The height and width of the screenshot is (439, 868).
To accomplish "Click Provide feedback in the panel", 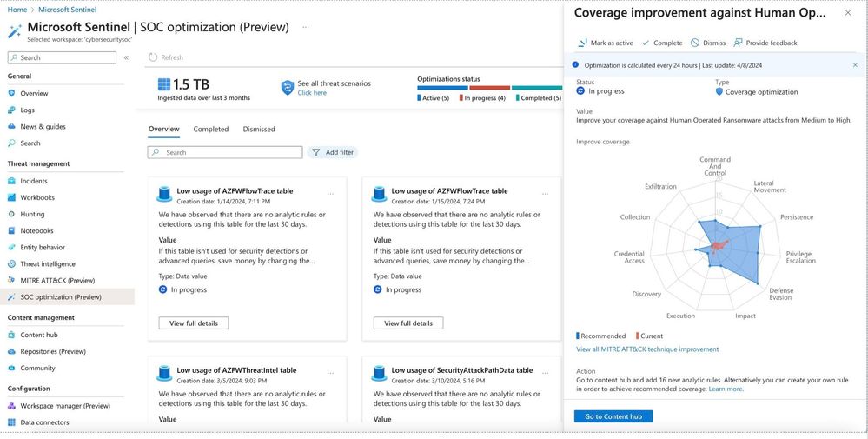I will click(x=765, y=43).
